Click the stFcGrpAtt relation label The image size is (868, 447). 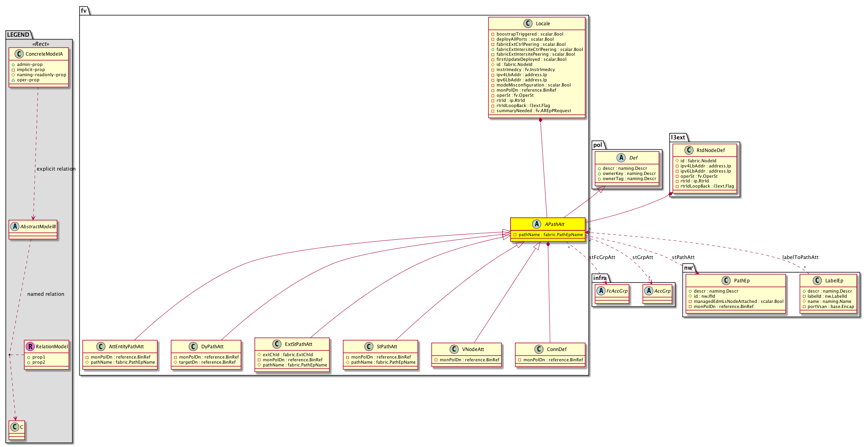pos(602,257)
